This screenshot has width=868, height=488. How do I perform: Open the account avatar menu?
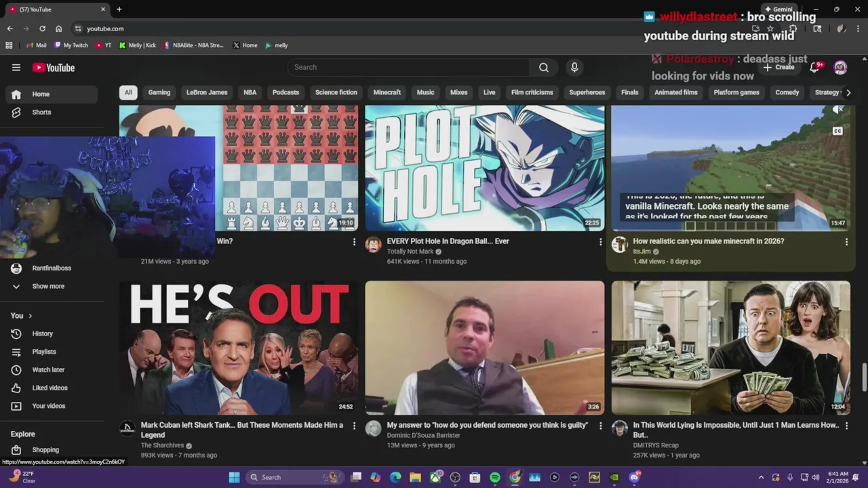click(840, 67)
